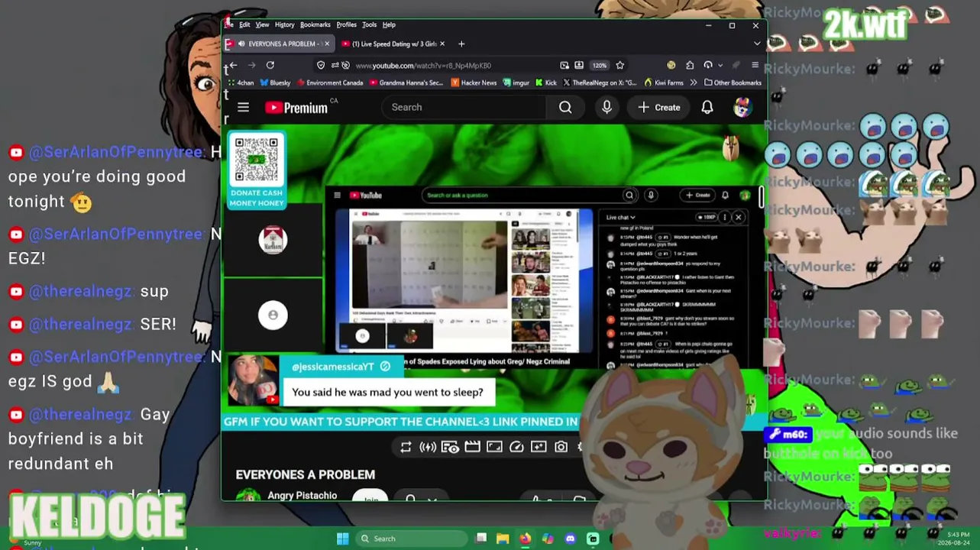Open the Environment Canada bookmark
The image size is (980, 550).
point(330,82)
